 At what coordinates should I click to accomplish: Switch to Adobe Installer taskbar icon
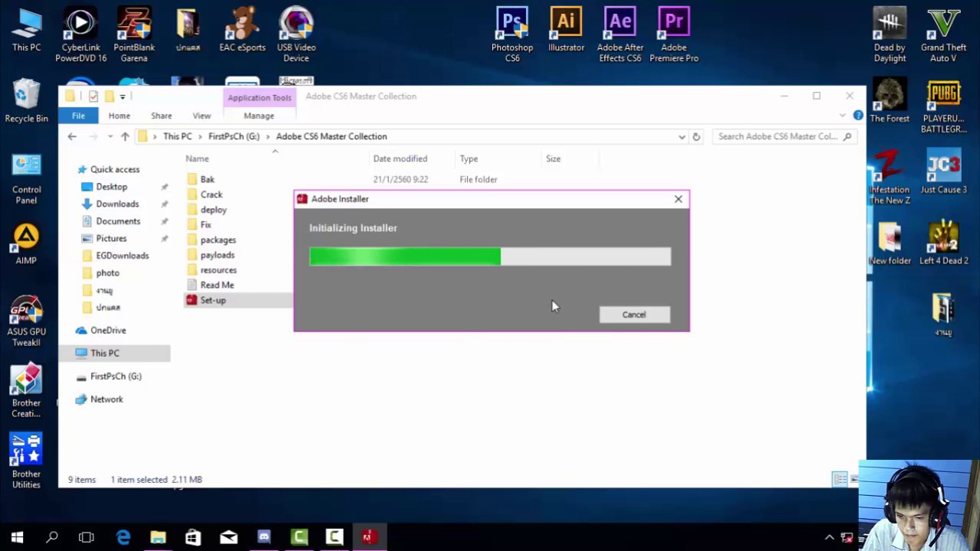coord(368,537)
